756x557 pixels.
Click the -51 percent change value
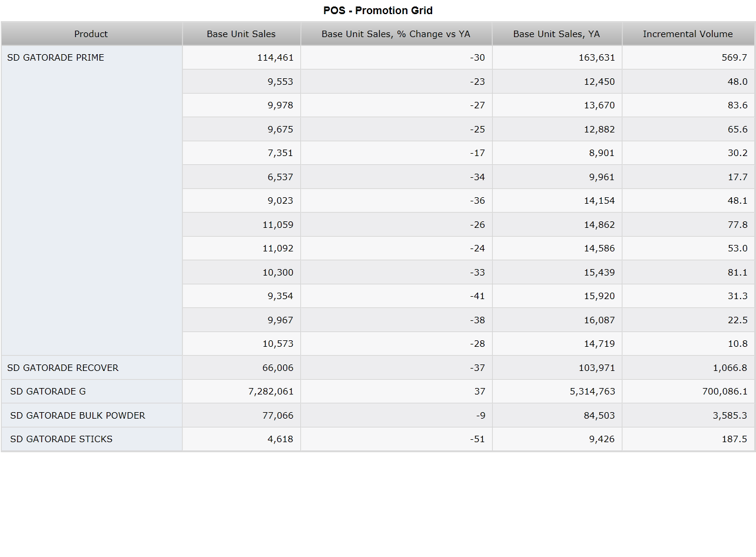tap(396, 439)
